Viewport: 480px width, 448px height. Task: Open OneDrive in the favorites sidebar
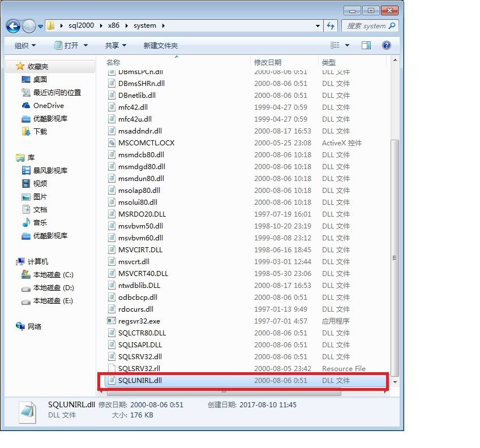tap(48, 106)
